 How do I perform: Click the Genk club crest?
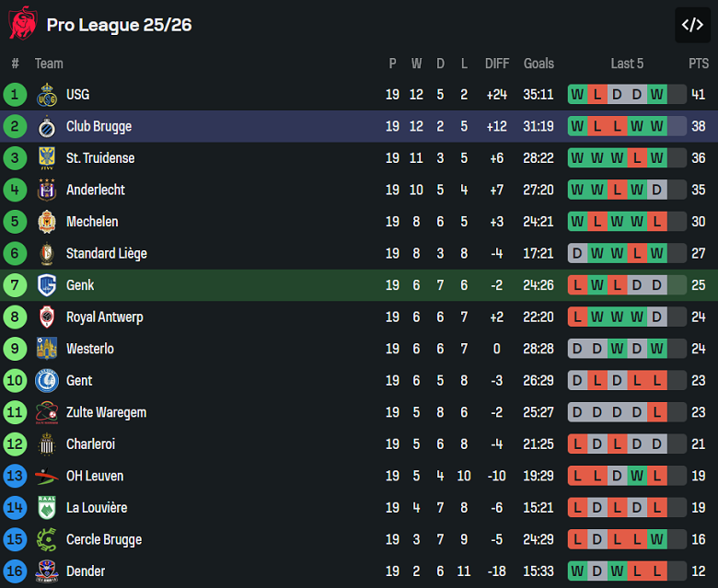tap(47, 285)
